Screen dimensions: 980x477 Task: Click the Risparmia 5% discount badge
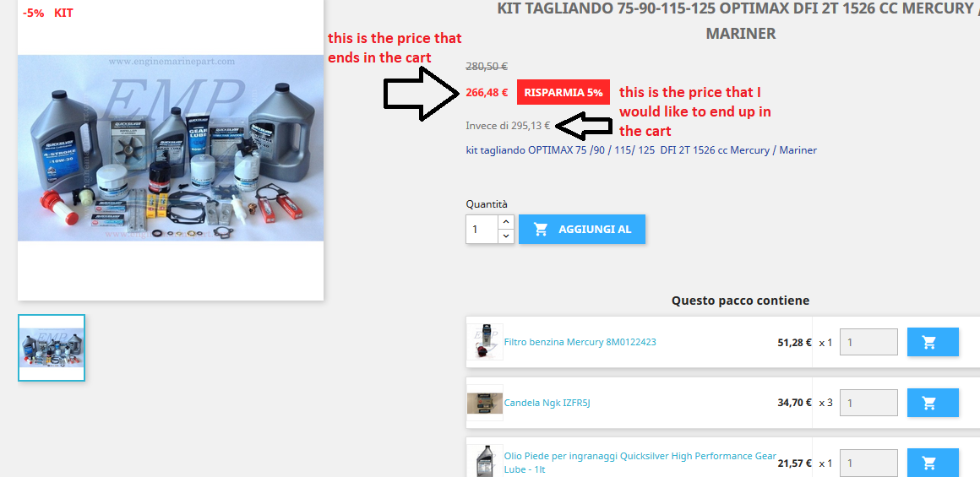[x=563, y=92]
